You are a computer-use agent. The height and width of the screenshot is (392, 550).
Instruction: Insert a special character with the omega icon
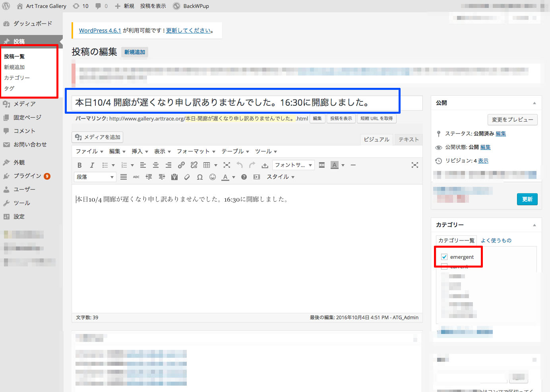(200, 177)
